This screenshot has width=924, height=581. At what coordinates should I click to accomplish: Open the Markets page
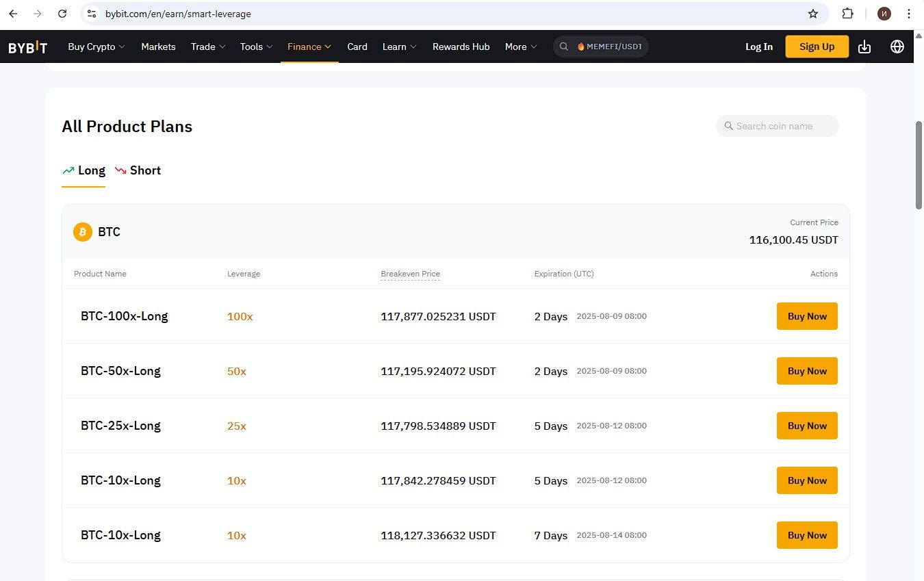point(158,47)
